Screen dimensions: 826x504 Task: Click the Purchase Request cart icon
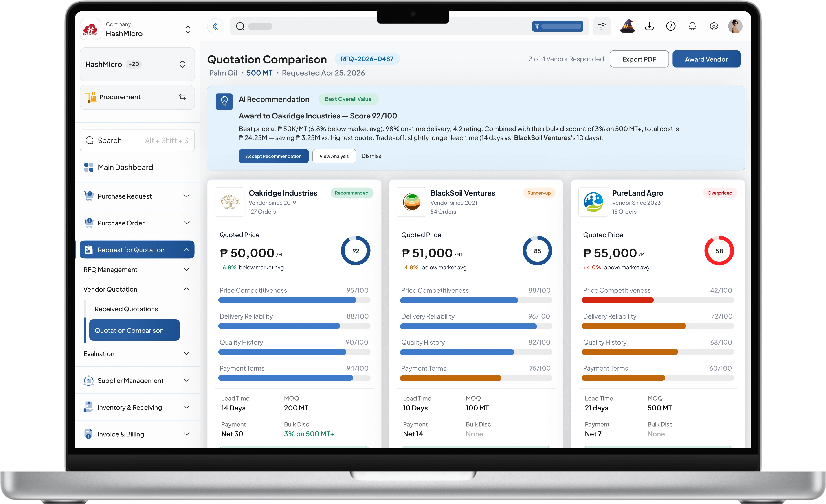click(x=89, y=196)
